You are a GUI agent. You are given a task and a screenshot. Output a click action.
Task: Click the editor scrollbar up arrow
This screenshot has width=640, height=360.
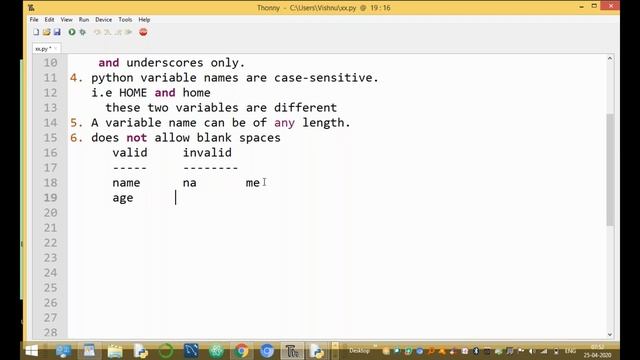click(610, 58)
